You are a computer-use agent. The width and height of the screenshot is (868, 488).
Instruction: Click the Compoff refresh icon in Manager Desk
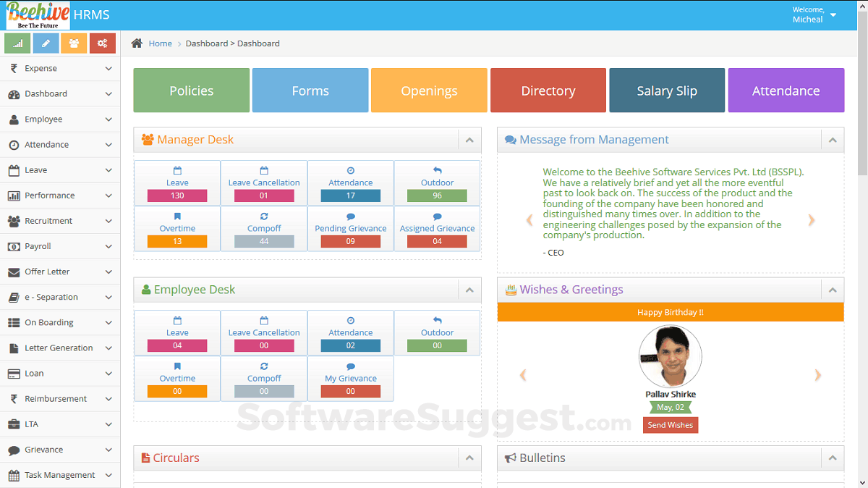[263, 216]
